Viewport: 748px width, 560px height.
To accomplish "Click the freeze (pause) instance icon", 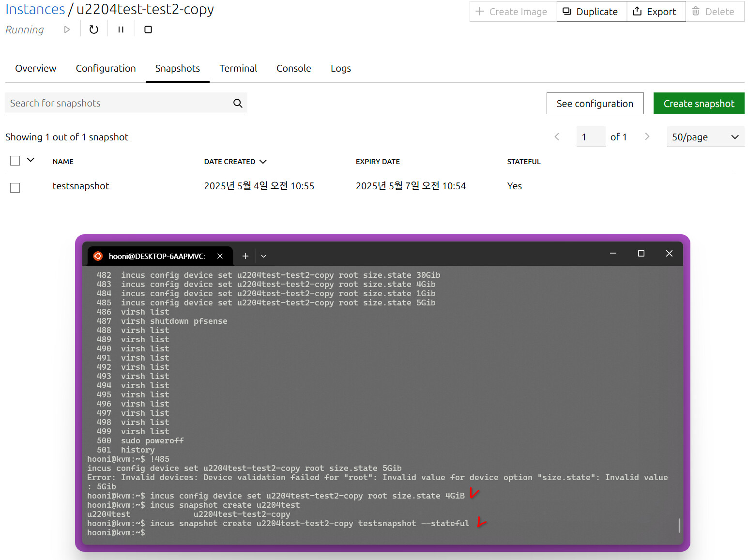I will point(121,30).
